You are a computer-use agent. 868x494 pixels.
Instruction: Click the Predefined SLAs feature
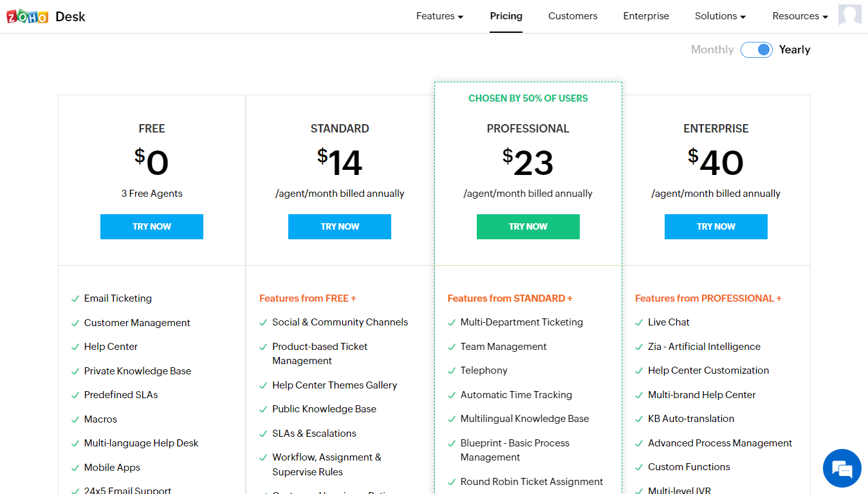[x=121, y=395]
